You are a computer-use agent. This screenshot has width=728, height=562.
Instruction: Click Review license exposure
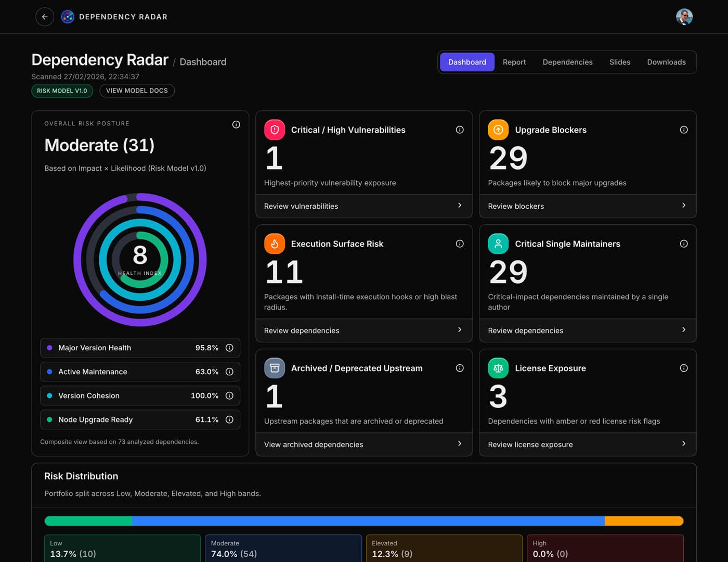530,444
